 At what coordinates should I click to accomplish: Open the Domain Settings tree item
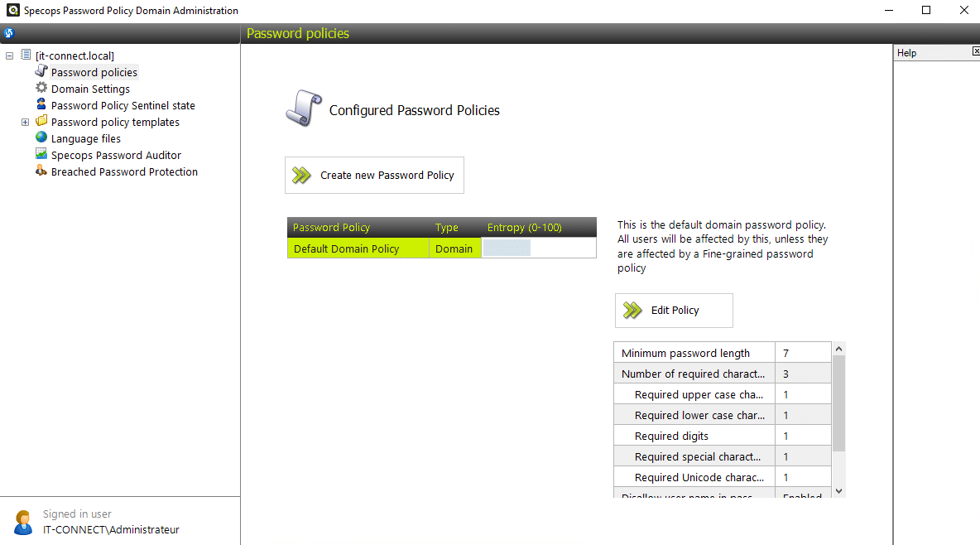[x=90, y=89]
